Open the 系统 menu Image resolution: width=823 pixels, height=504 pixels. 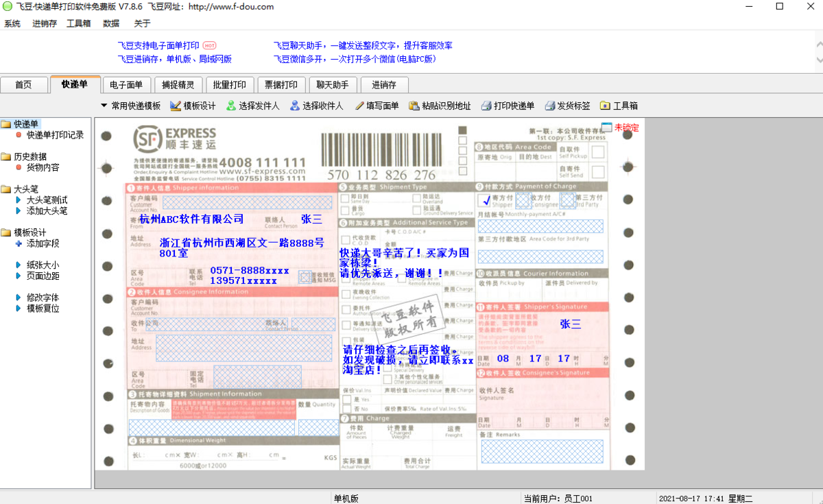(x=12, y=23)
